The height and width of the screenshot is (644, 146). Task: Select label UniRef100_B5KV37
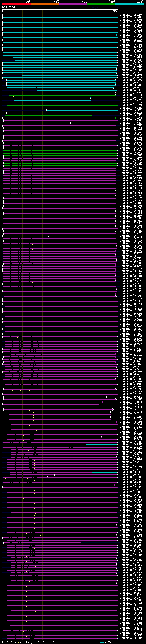[131, 98]
